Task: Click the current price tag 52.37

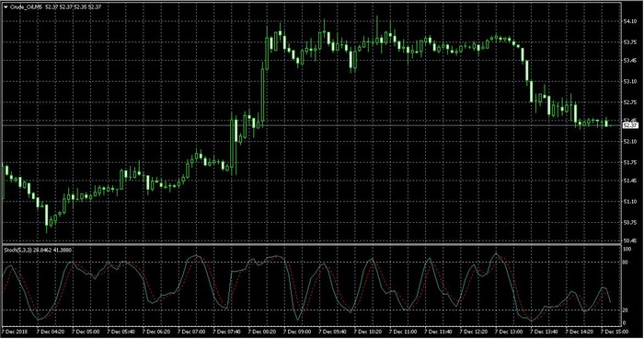Action: (630, 125)
